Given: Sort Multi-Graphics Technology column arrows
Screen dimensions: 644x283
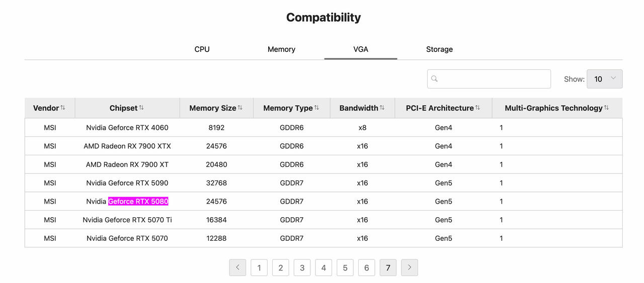Looking at the screenshot, I should pyautogui.click(x=606, y=108).
